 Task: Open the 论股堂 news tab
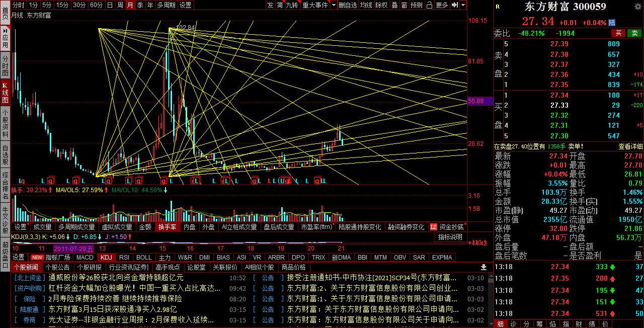(x=196, y=267)
